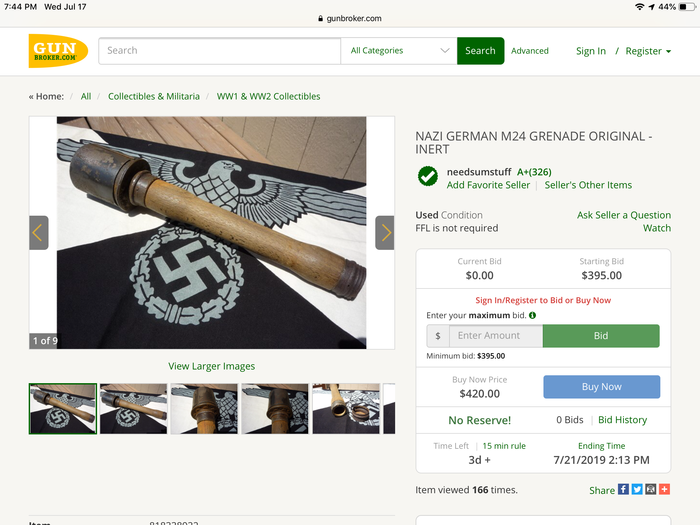This screenshot has height=525, width=700.
Task: Go to the previous listing photo
Action: [38, 233]
